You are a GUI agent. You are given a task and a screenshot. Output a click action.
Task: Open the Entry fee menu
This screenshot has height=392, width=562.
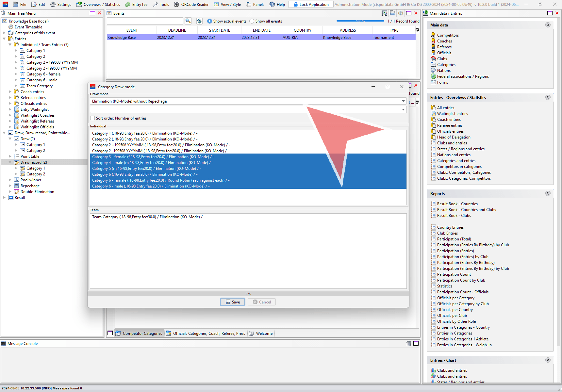tap(136, 4)
